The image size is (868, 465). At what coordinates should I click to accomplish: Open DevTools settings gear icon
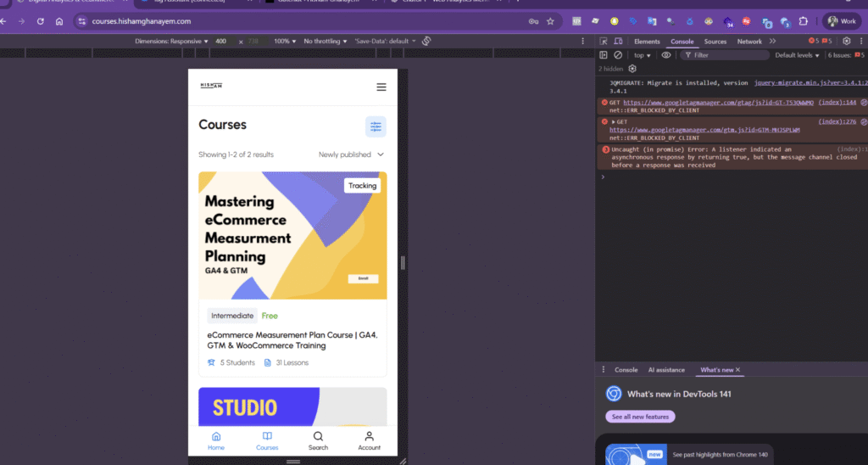[x=846, y=41]
